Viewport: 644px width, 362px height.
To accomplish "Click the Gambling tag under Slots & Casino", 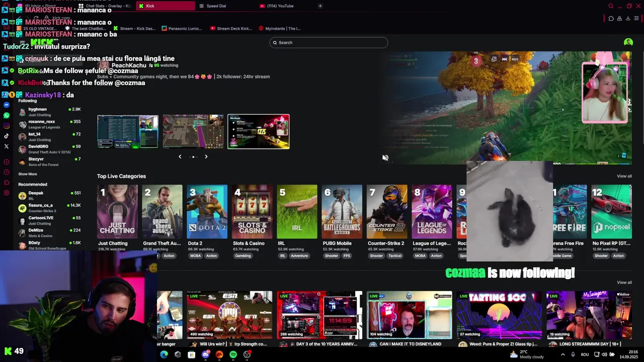I will (243, 256).
